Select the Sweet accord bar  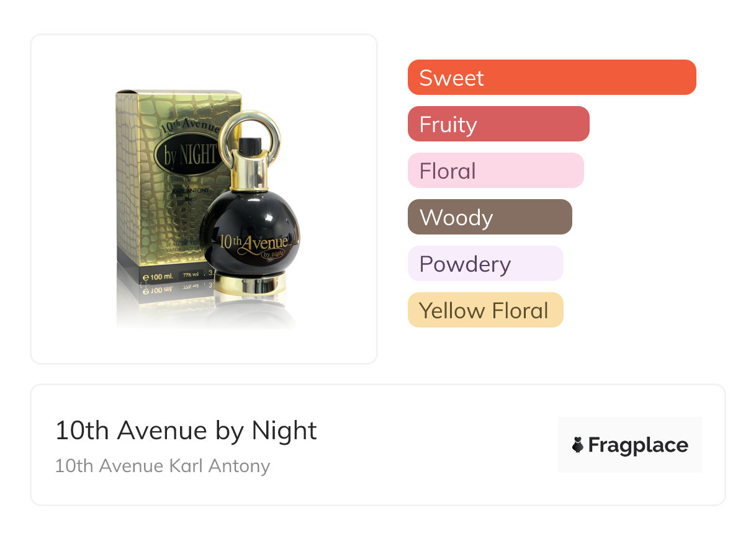click(552, 78)
